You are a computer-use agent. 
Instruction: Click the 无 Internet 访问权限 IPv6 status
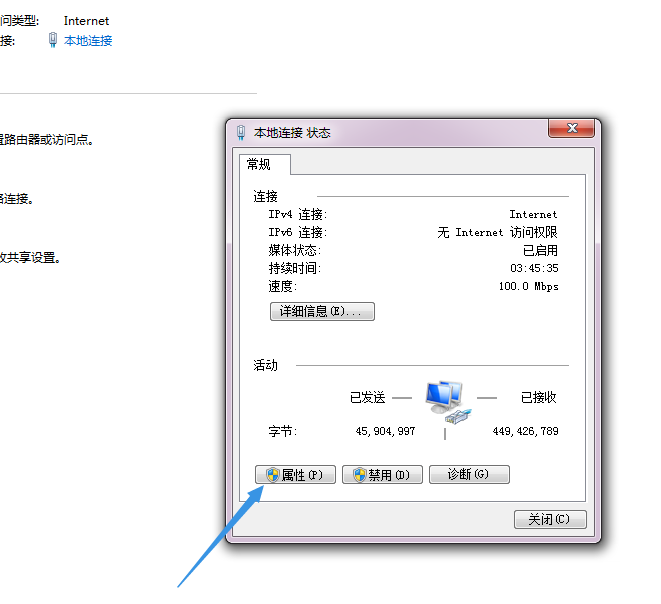click(497, 233)
